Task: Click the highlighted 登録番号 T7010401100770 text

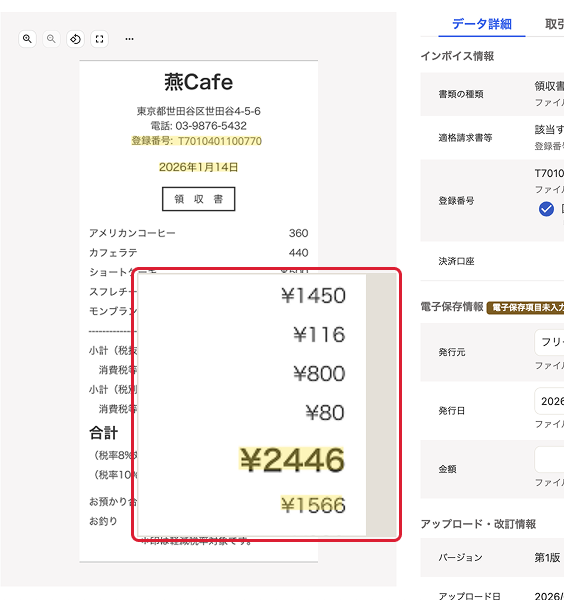Action: coord(197,141)
